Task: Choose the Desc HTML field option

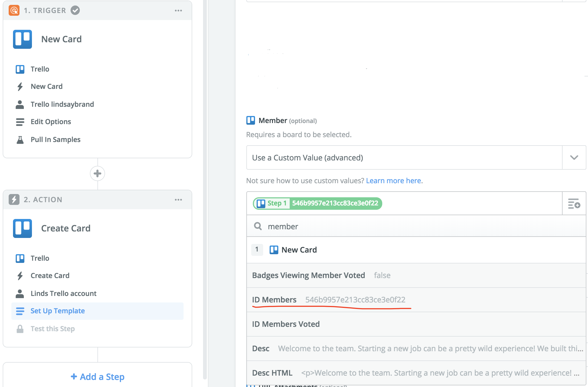Action: tap(416, 373)
